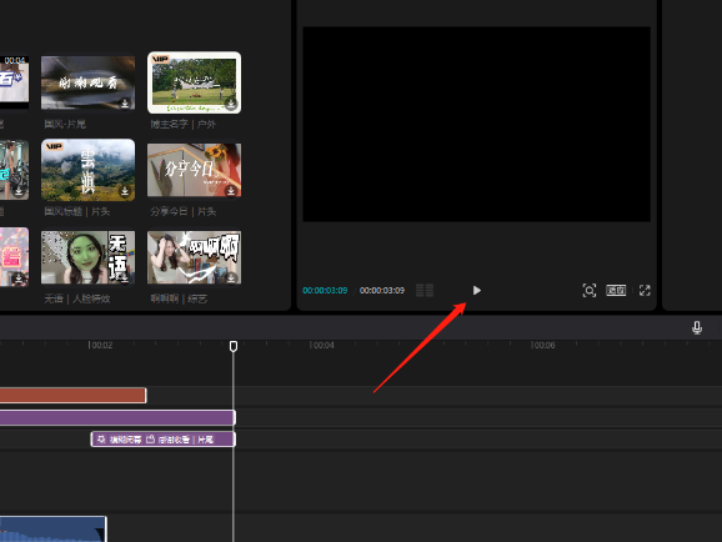Download the 国风-片尾 template

pyautogui.click(x=125, y=103)
